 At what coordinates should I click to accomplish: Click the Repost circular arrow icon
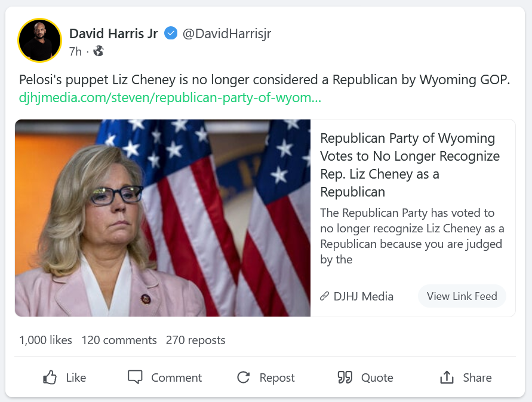coord(243,378)
